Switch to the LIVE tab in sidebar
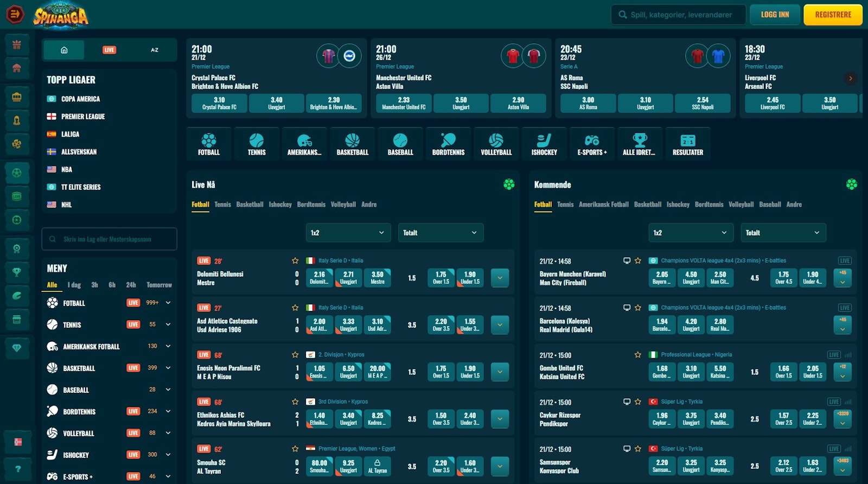868x484 pixels. point(110,50)
